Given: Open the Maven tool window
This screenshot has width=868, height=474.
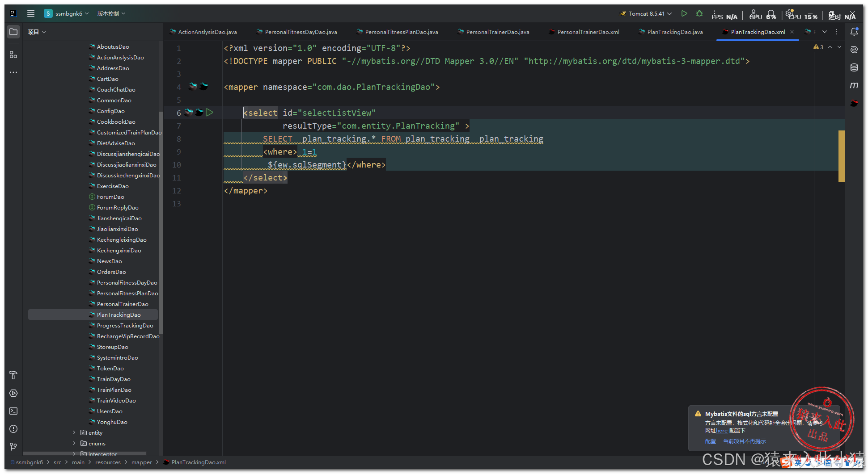Looking at the screenshot, I should 854,85.
